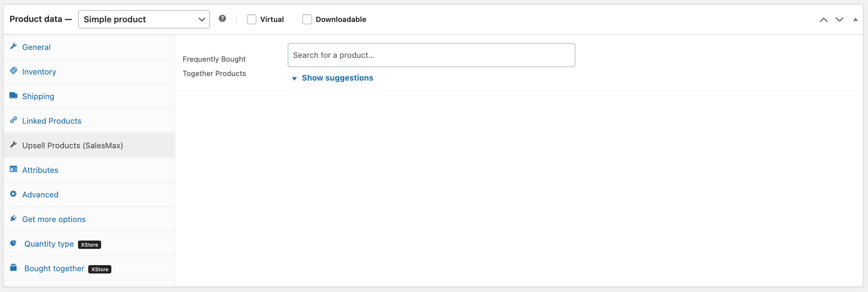The image size is (868, 292).
Task: Open the Get more options tab
Action: point(54,219)
